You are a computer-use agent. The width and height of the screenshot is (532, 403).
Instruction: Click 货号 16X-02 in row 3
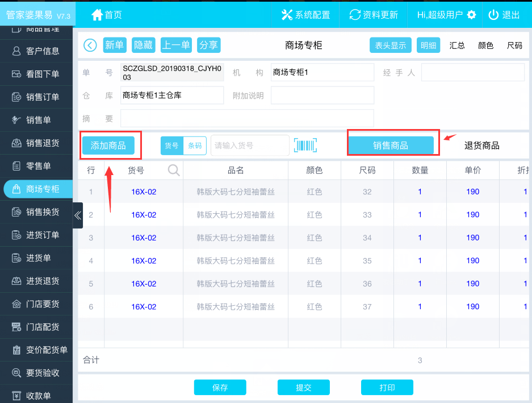point(144,238)
